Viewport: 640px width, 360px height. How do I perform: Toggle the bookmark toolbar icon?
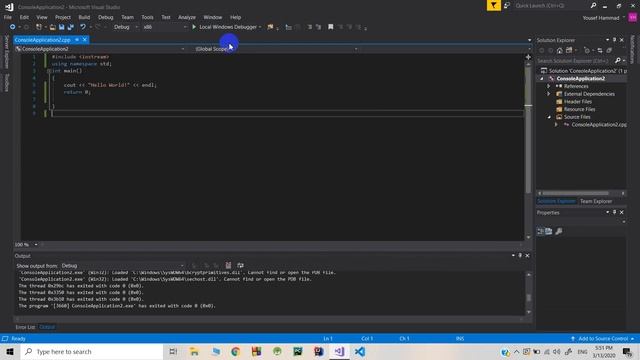[x=331, y=27]
